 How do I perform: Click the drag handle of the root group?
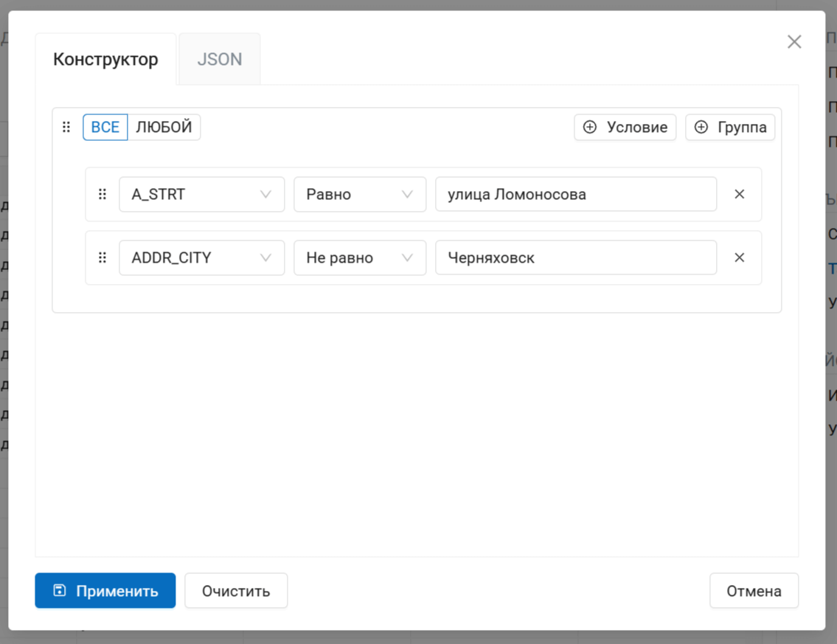(x=66, y=127)
